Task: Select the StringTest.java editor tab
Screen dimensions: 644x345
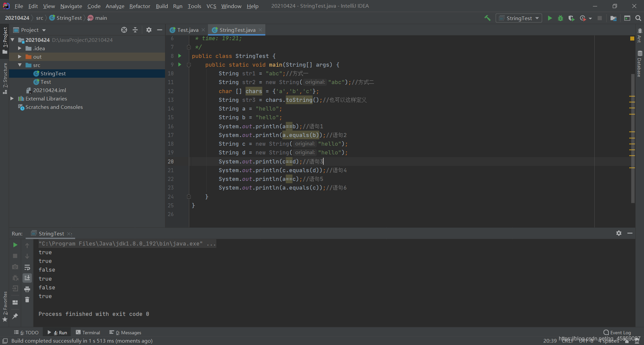Action: point(237,30)
